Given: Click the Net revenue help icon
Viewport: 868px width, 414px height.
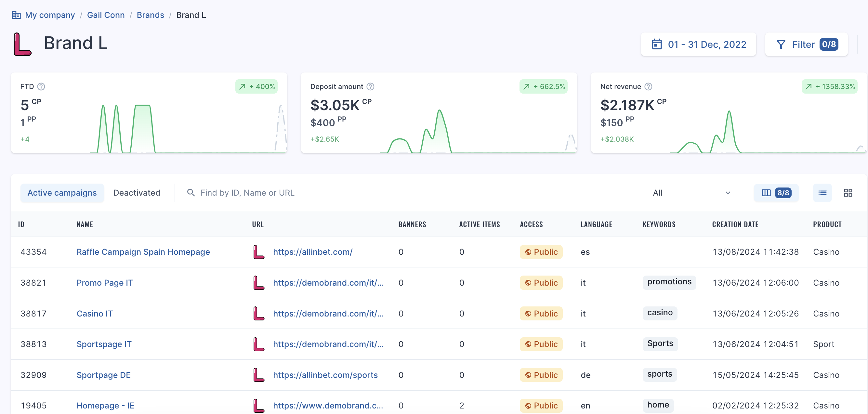Looking at the screenshot, I should click(x=648, y=86).
